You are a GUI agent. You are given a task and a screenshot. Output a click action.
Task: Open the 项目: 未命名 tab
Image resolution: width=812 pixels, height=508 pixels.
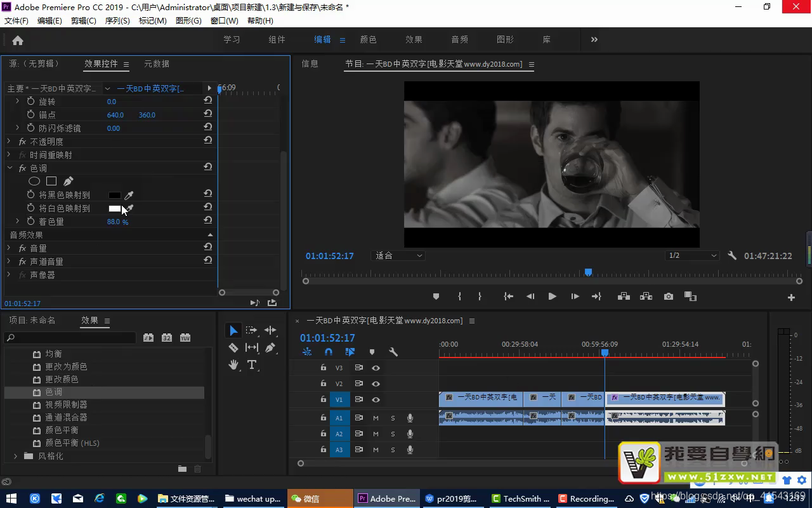click(x=32, y=321)
